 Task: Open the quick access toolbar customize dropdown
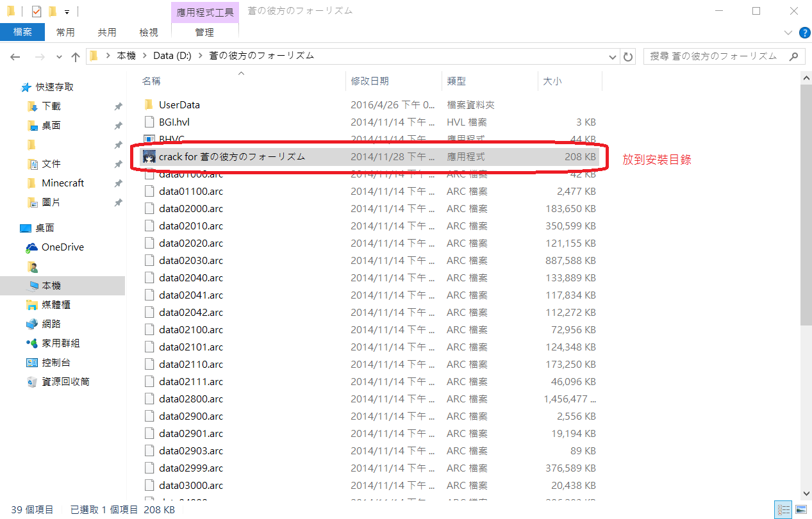pos(67,12)
